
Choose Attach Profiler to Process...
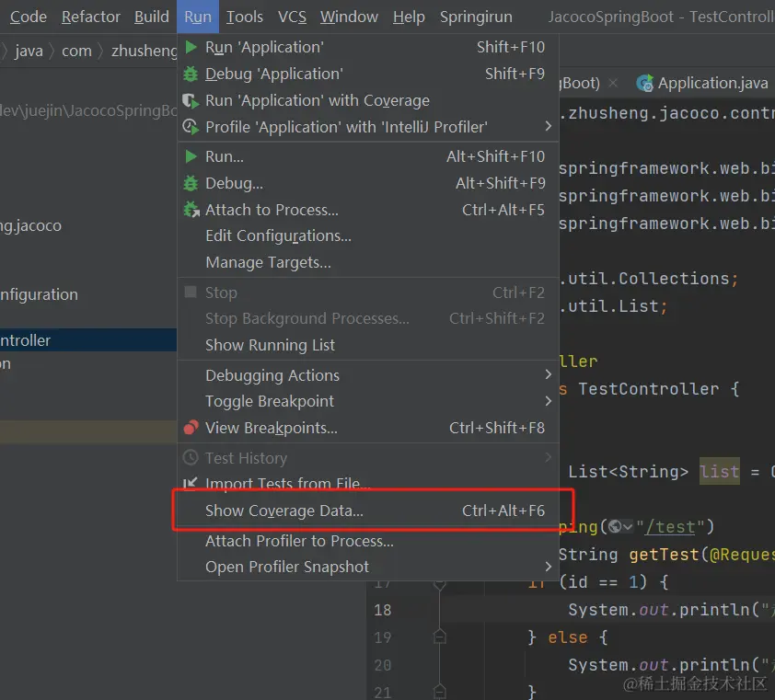(368, 541)
